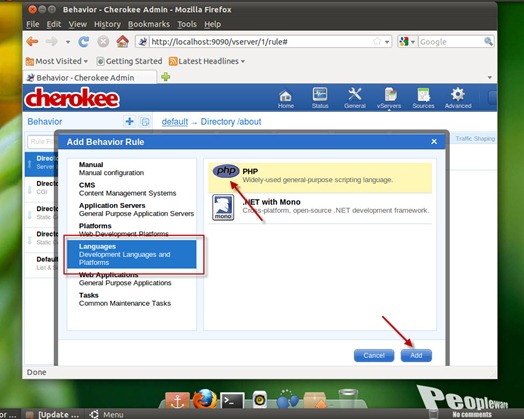
Task: Select the Mono logo icon
Action: pyautogui.click(x=223, y=207)
